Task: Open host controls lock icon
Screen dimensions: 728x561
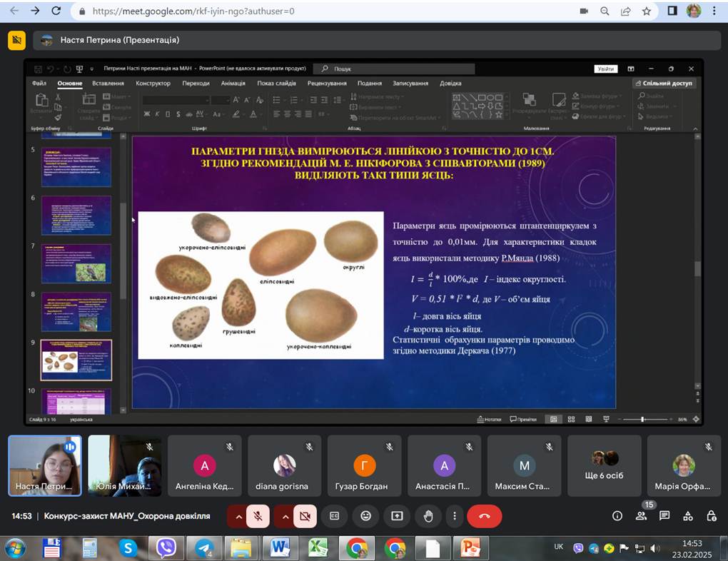Action: point(711,516)
